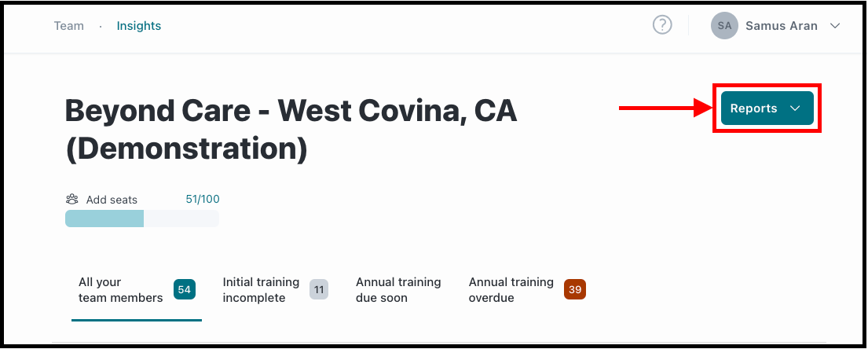Switch to Annual training due soon tab
868x349 pixels.
(398, 290)
